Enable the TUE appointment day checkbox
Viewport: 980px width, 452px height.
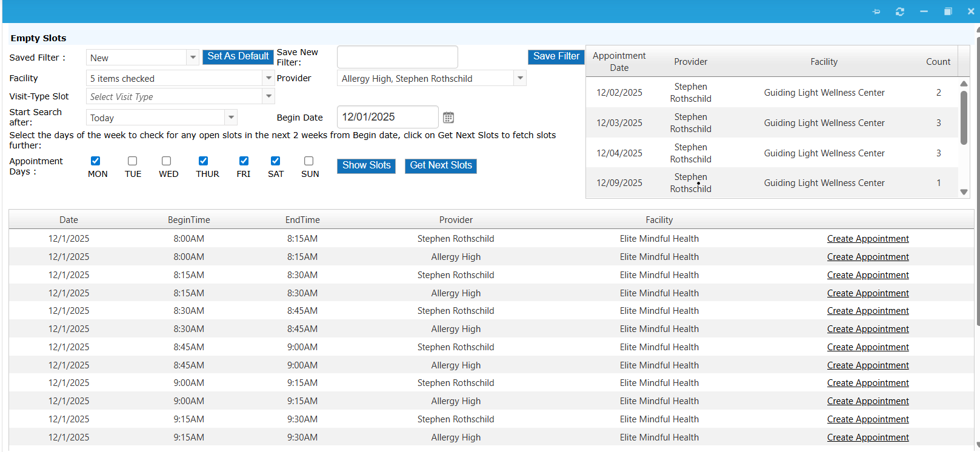pyautogui.click(x=132, y=161)
